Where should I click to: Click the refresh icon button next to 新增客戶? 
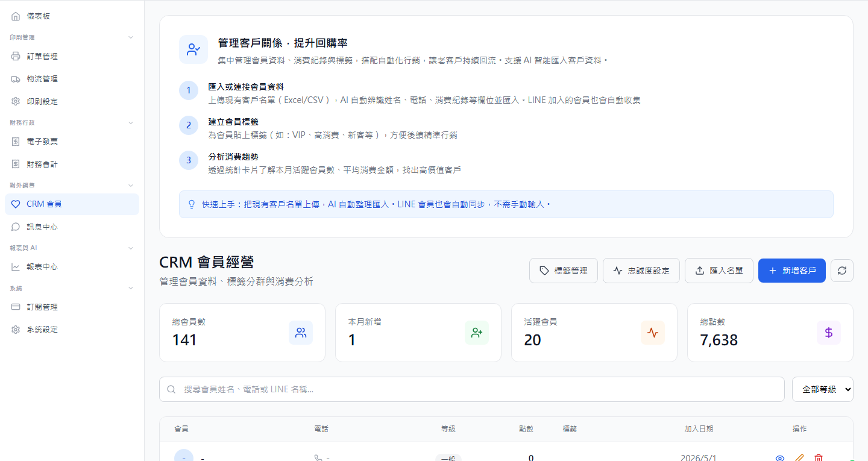pos(842,271)
